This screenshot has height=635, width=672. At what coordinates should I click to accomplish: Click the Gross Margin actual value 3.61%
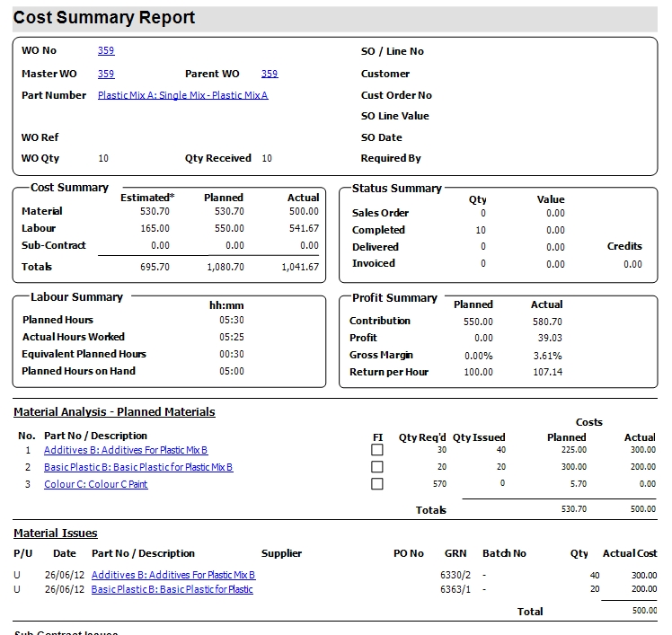click(548, 355)
